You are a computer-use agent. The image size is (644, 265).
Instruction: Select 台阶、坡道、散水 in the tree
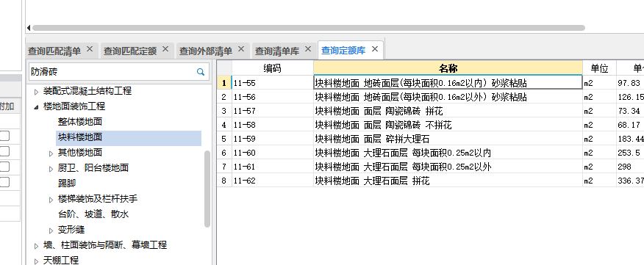93,214
